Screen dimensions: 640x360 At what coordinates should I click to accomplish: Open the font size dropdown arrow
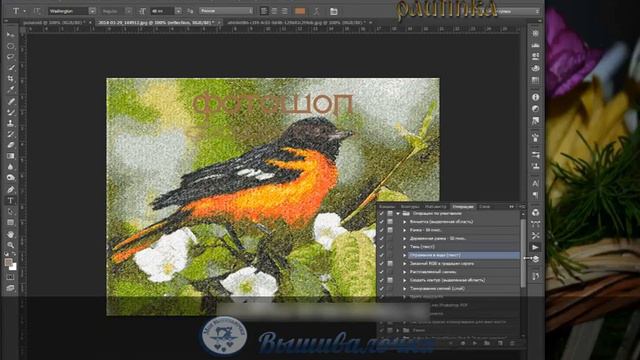(x=178, y=11)
